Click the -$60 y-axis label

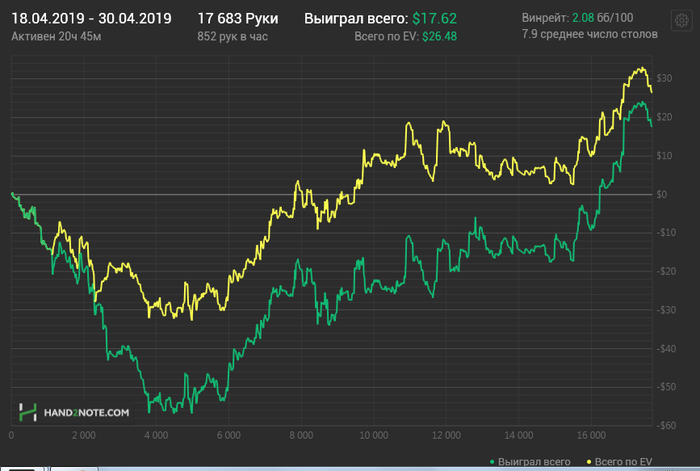(x=666, y=425)
